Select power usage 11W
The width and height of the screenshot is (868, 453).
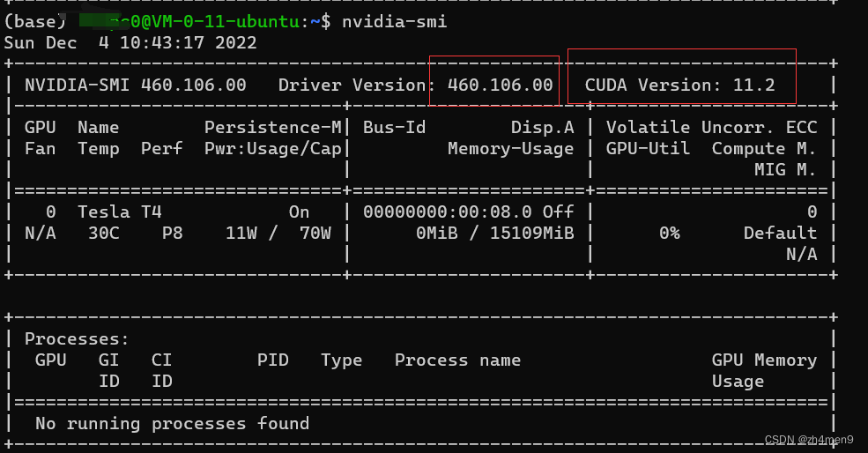point(241,234)
